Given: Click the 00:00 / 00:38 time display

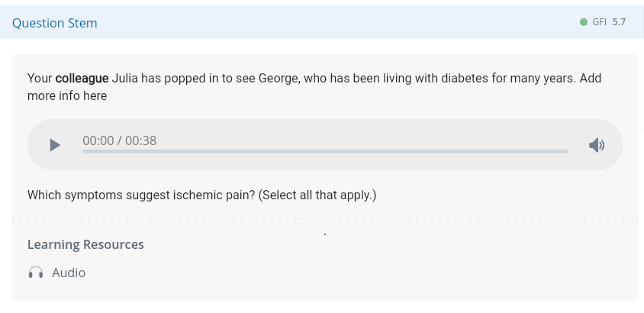Looking at the screenshot, I should [x=120, y=140].
